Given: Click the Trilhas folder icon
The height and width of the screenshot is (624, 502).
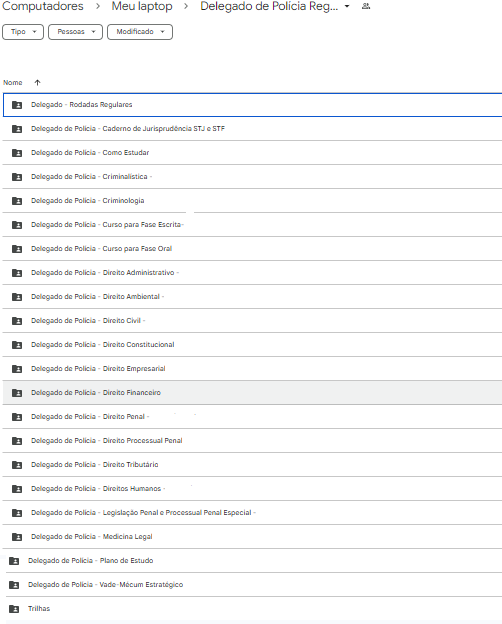Looking at the screenshot, I should (x=14, y=609).
